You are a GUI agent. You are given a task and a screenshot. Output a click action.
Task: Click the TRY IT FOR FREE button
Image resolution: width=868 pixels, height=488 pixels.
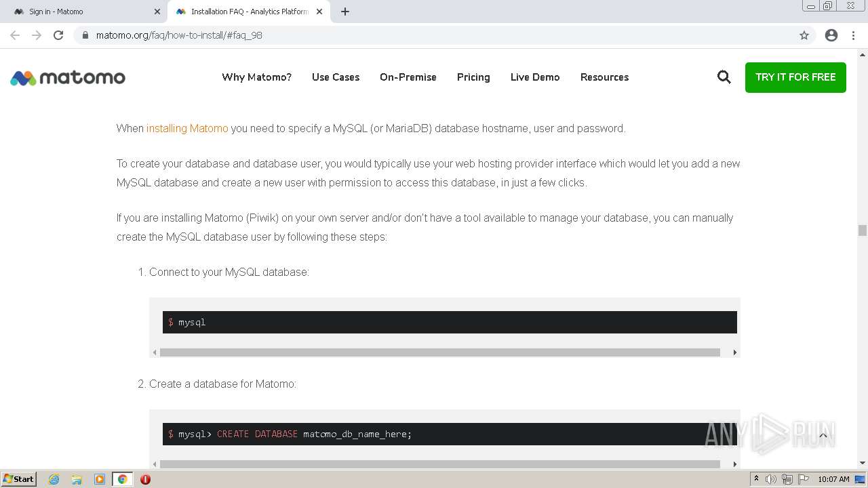795,77
